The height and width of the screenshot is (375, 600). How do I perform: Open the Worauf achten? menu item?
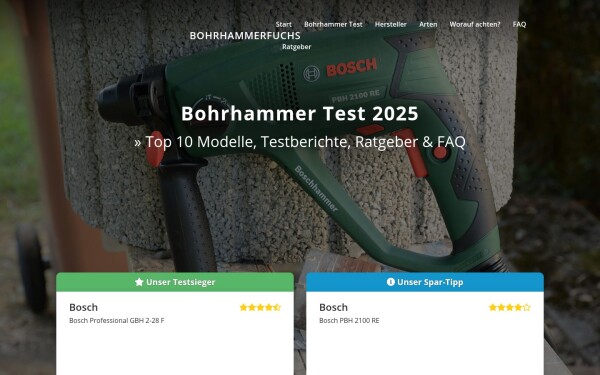pyautogui.click(x=474, y=24)
